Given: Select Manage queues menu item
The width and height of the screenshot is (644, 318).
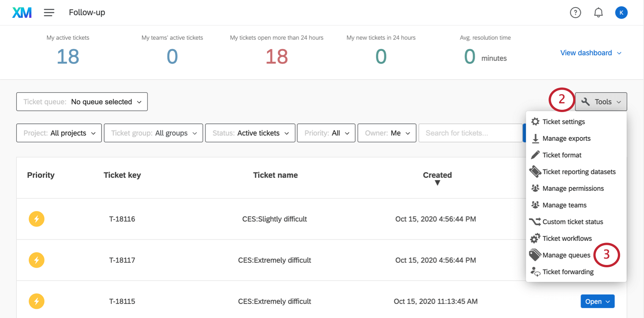Looking at the screenshot, I should (x=576, y=255).
